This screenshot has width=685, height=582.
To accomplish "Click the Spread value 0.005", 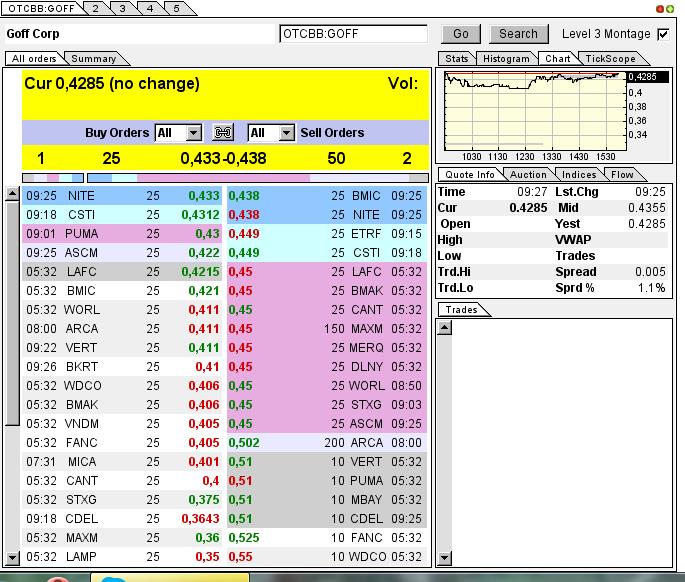I will click(650, 272).
